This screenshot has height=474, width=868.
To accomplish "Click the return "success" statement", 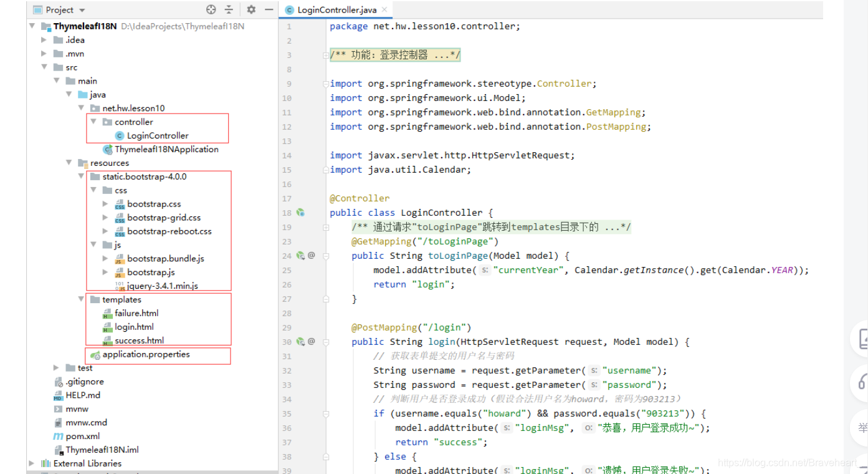I will point(441,442).
